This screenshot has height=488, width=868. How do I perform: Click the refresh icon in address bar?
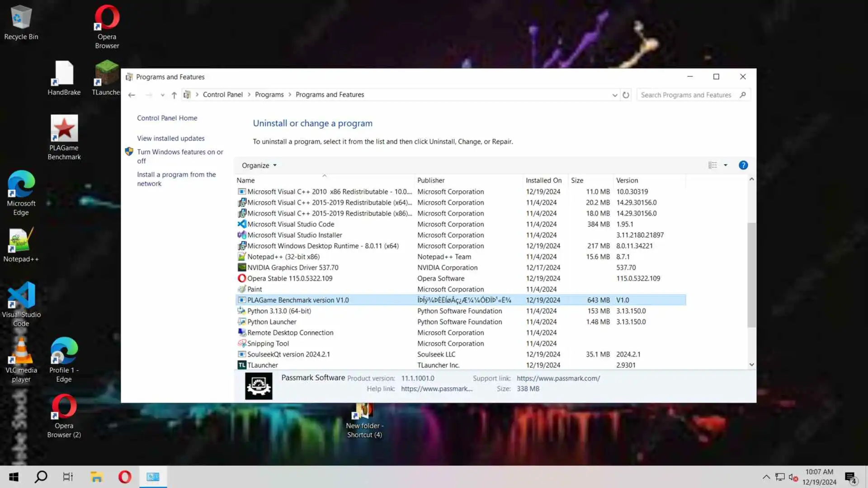click(x=626, y=95)
